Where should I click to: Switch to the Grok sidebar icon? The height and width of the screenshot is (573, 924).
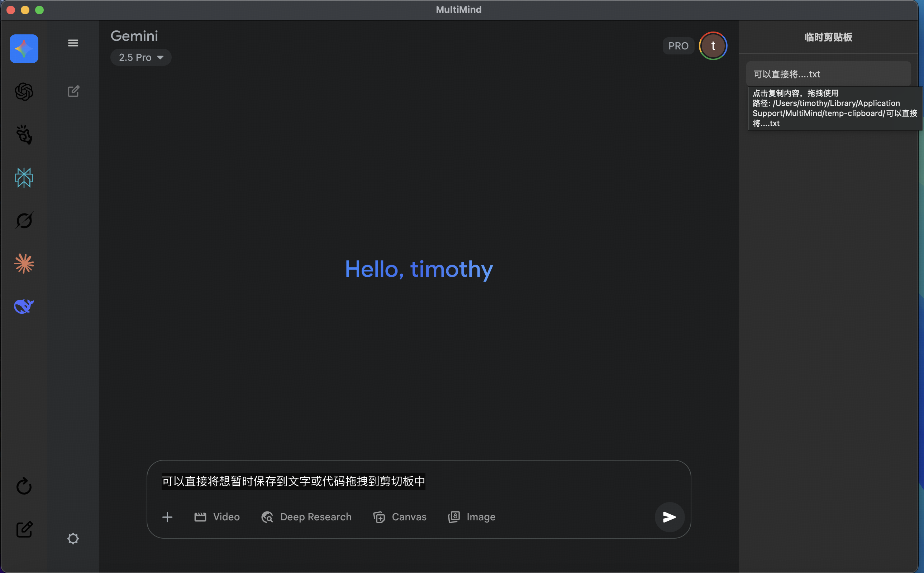[24, 221]
